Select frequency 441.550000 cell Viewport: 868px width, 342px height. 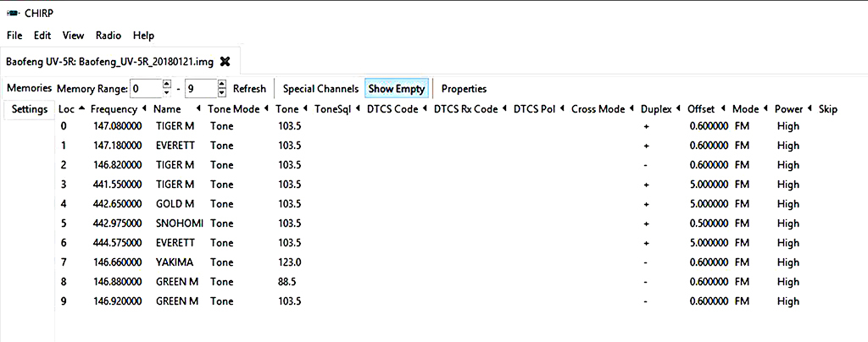117,185
